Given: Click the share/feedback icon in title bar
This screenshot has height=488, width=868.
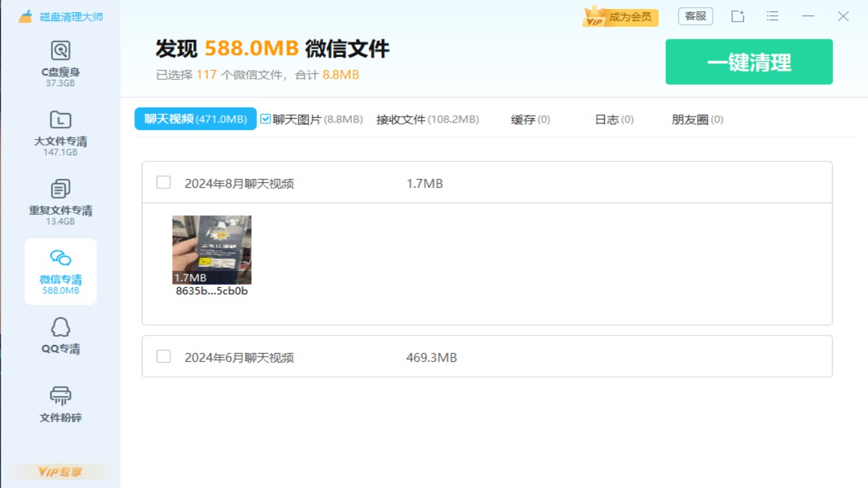Looking at the screenshot, I should pyautogui.click(x=738, y=16).
